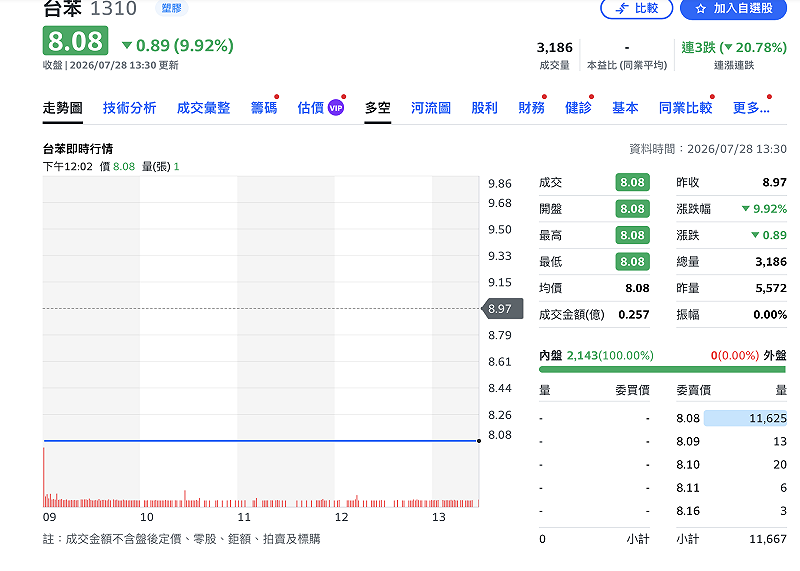
Task: Click the 外盤 0(0.00%) label
Action: (748, 356)
